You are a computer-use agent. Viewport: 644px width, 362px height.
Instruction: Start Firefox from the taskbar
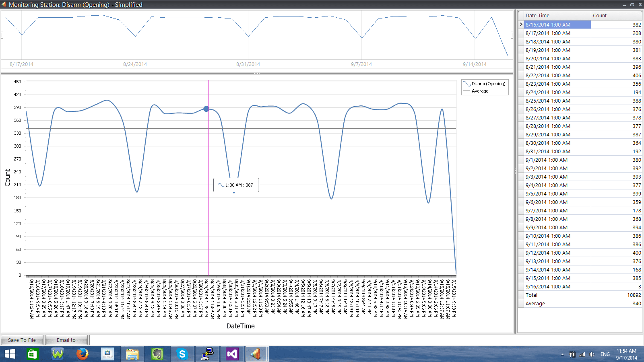point(83,354)
